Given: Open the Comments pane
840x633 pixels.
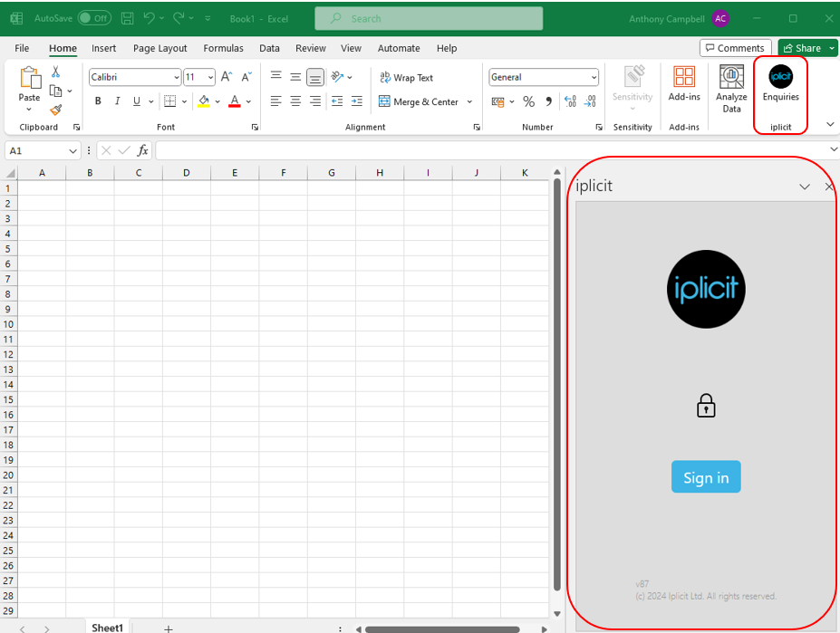Looking at the screenshot, I should pos(735,48).
